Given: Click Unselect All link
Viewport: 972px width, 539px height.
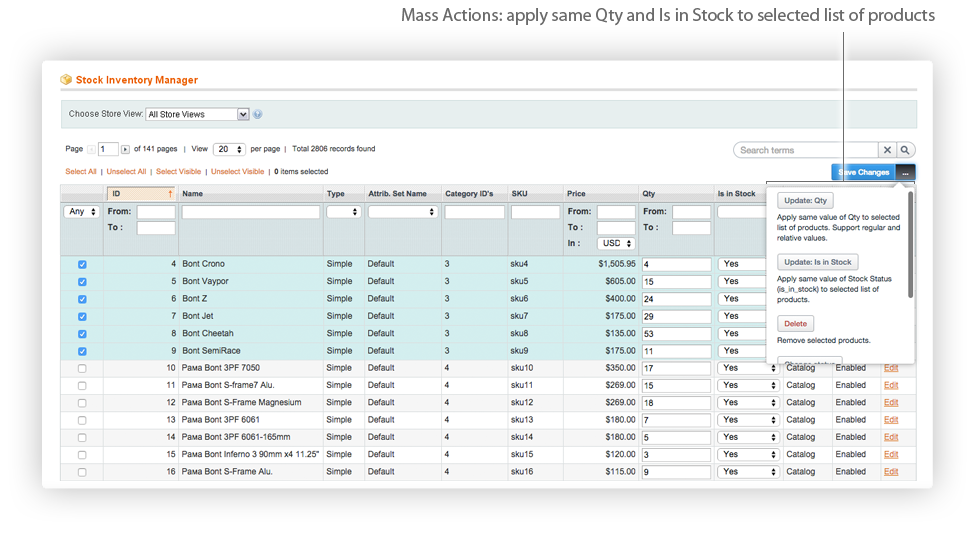Looking at the screenshot, I should click(x=126, y=172).
